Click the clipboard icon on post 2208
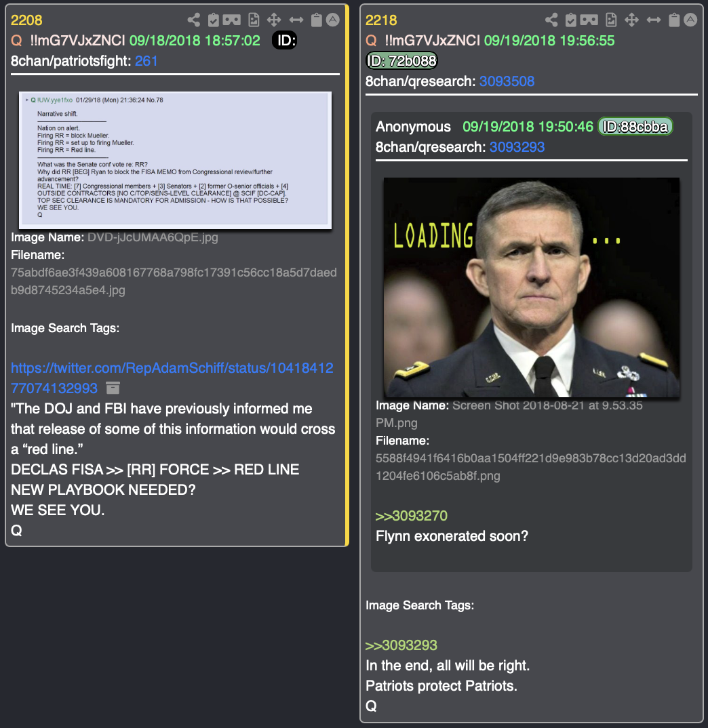 [317, 20]
